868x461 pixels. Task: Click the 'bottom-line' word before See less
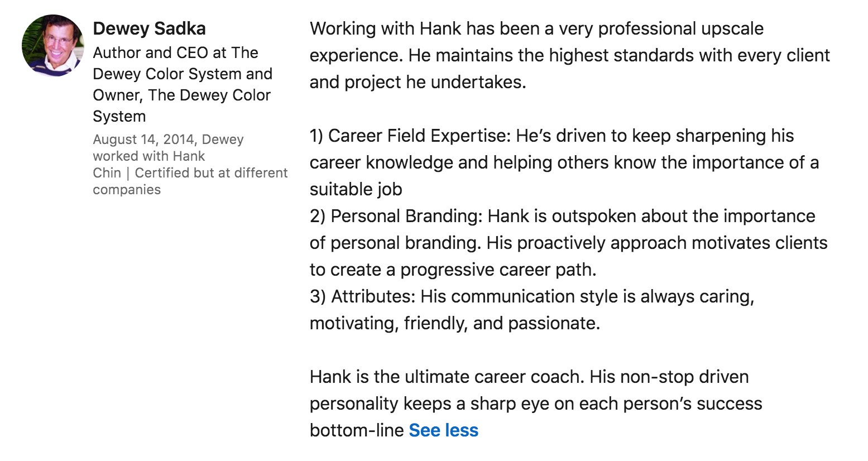(x=357, y=430)
